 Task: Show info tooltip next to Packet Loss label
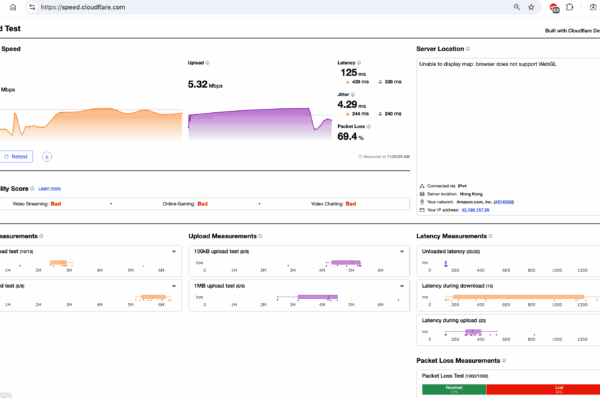click(369, 126)
